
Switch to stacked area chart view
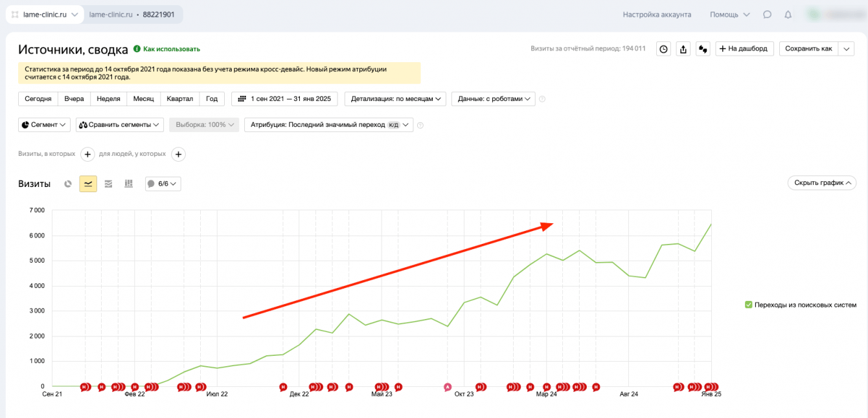[x=108, y=184]
